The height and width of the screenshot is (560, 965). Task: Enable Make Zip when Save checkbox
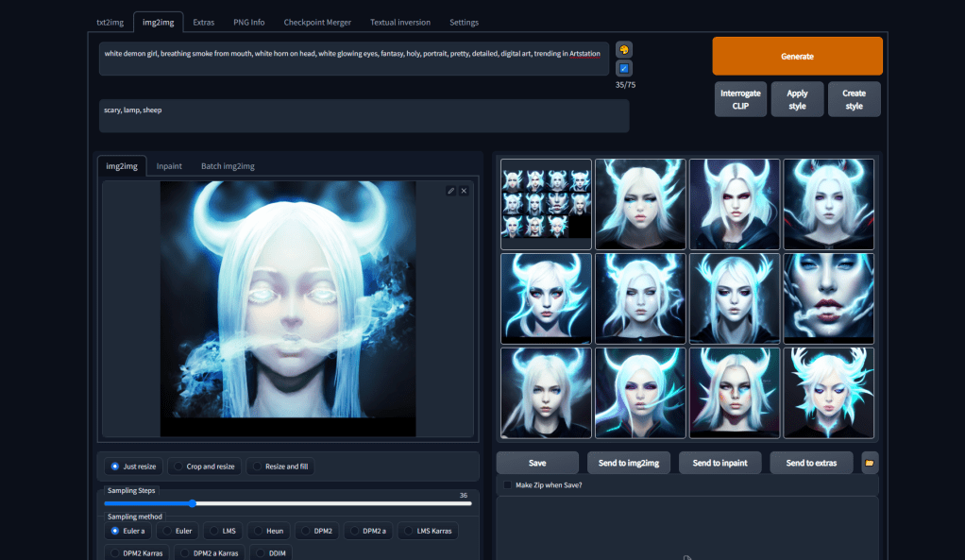(508, 484)
